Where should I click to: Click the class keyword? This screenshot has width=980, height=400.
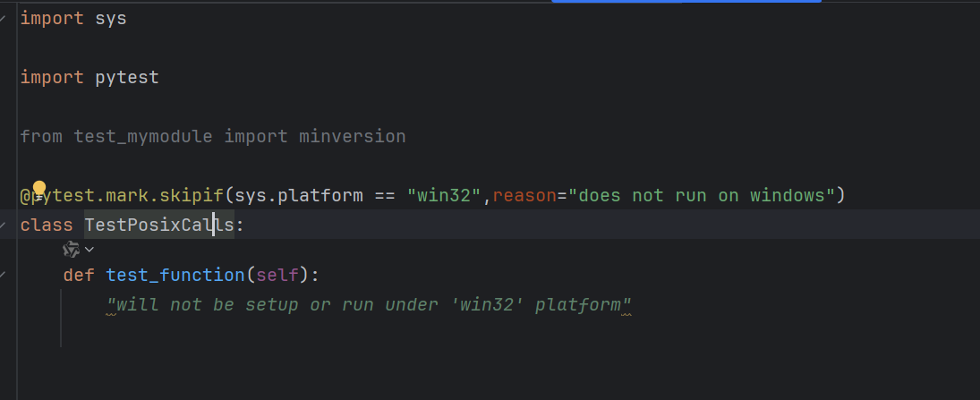(x=47, y=225)
